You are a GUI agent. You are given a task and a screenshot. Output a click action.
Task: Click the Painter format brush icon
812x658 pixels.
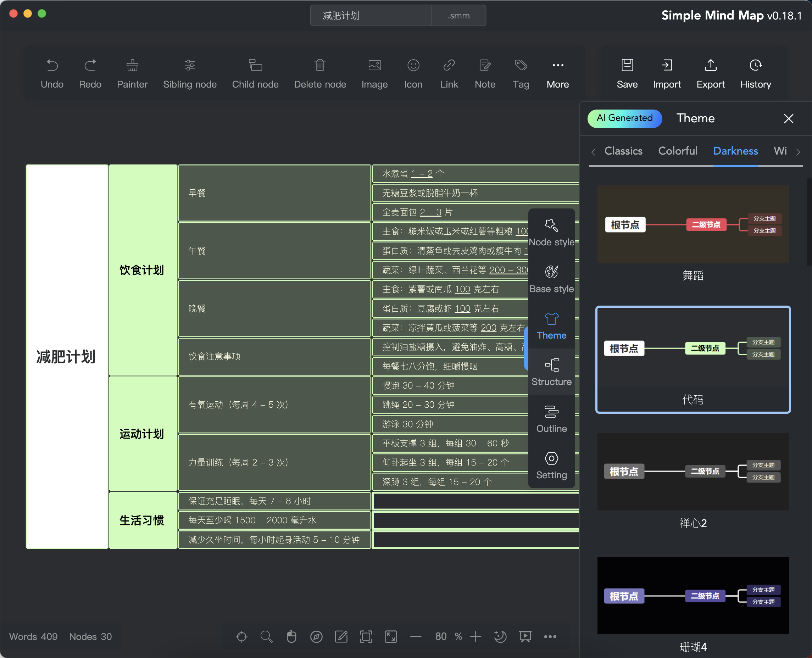pos(132,66)
